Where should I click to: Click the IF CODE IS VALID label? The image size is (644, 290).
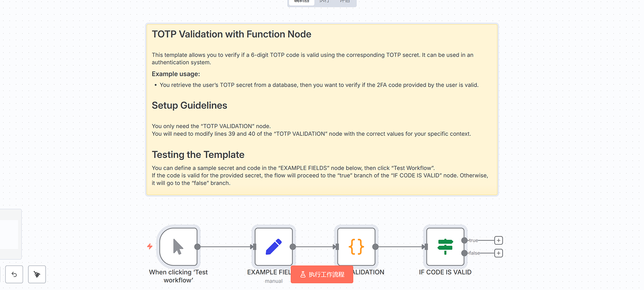coord(445,272)
